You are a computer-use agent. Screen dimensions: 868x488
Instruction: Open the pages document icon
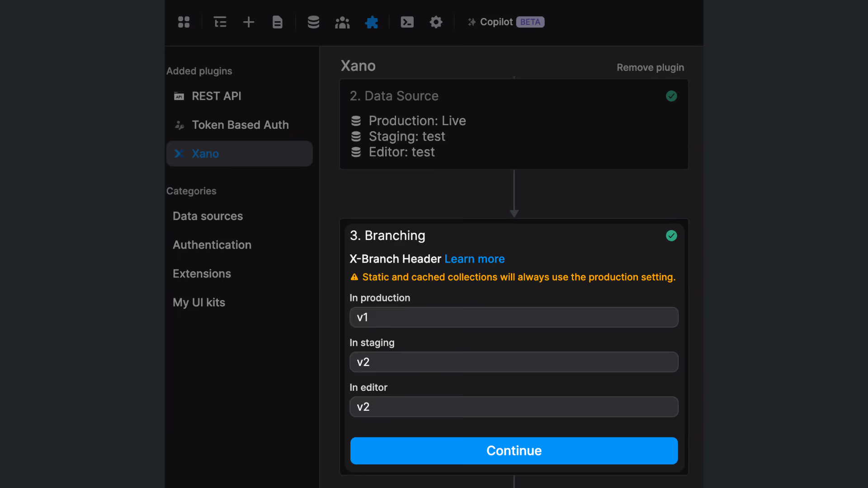(278, 22)
